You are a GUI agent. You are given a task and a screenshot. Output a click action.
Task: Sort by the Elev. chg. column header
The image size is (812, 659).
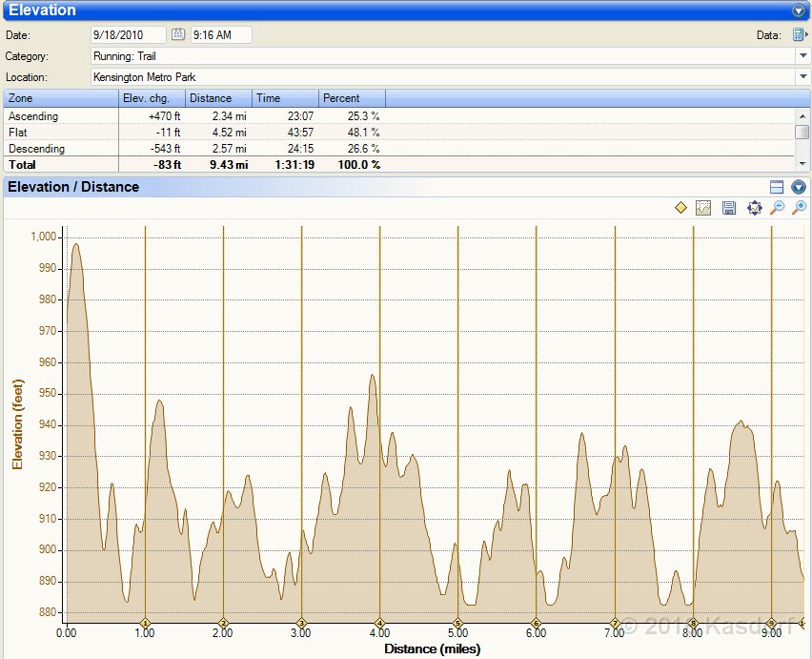pyautogui.click(x=152, y=98)
